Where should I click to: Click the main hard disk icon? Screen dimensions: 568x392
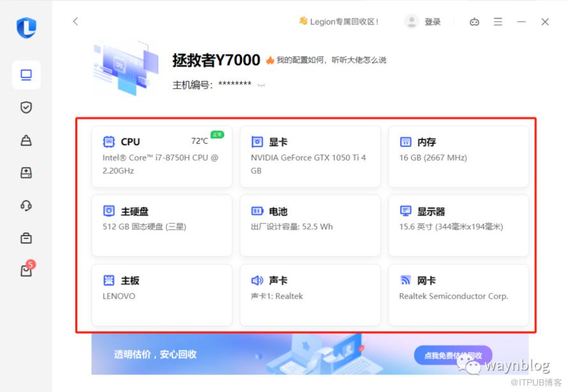point(108,211)
